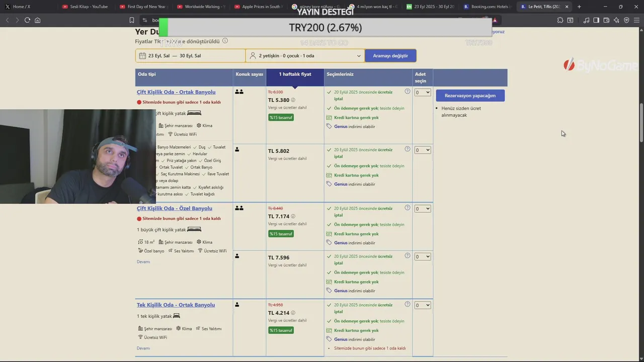Open Çift Kişilik Oda - Özel Banyolu link

(x=175, y=208)
